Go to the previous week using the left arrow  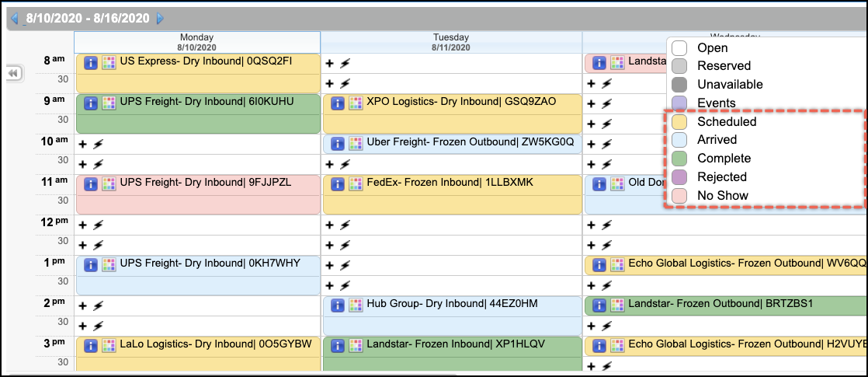tap(15, 19)
